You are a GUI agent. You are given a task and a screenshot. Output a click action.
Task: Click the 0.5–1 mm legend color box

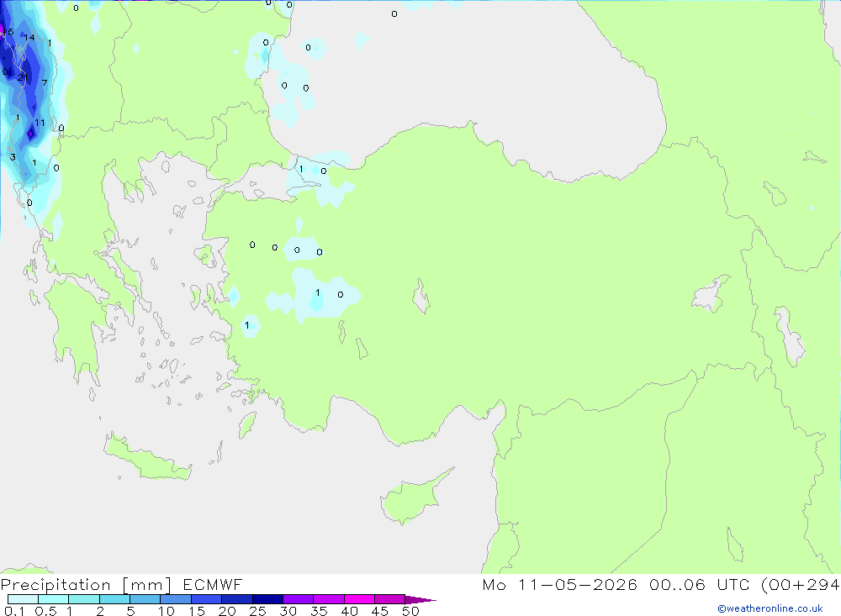pyautogui.click(x=53, y=599)
